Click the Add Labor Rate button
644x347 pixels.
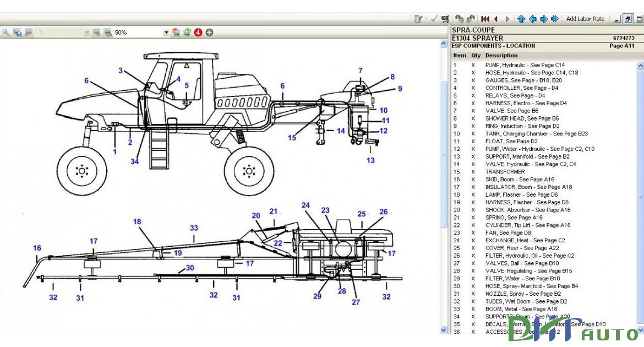pos(585,18)
